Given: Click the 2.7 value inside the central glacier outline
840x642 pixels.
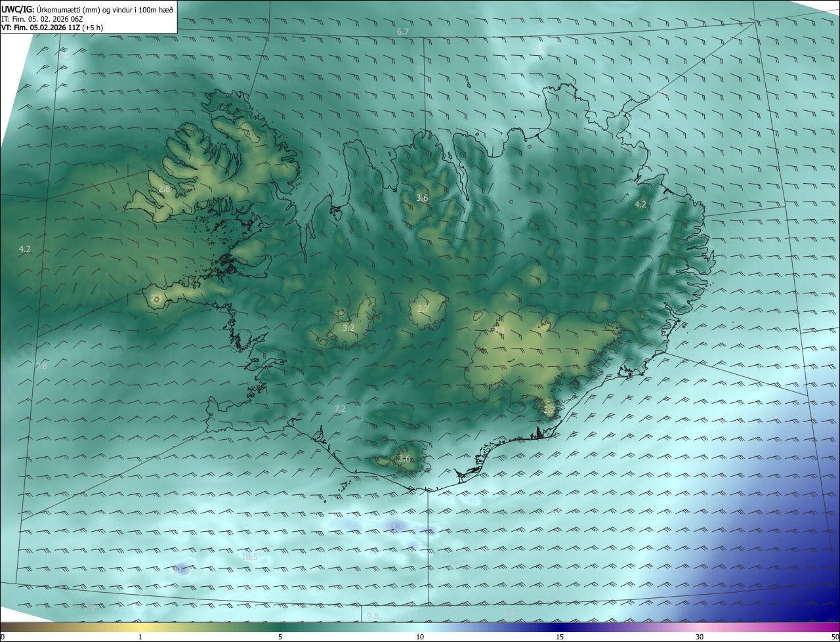Looking at the screenshot, I should (423, 309).
